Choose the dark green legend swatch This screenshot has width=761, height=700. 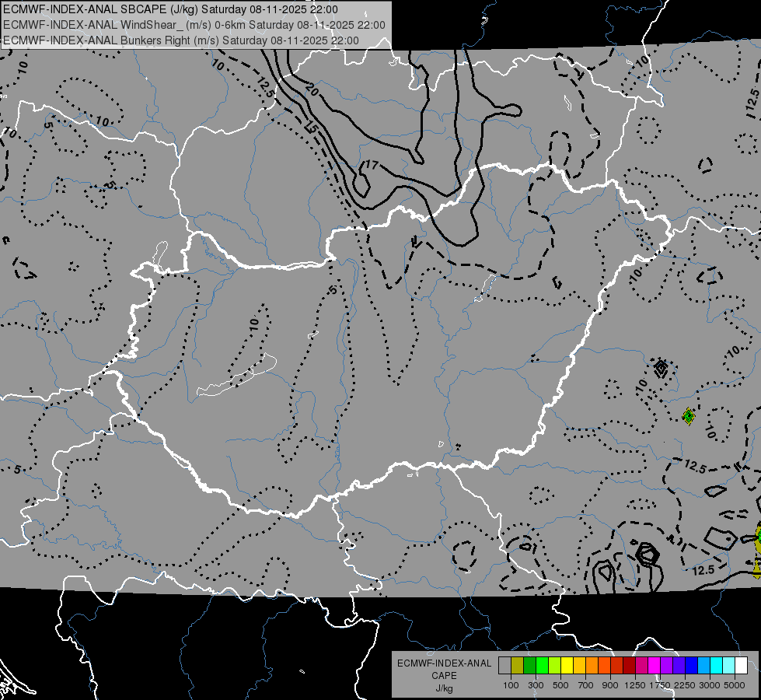[x=529, y=665]
